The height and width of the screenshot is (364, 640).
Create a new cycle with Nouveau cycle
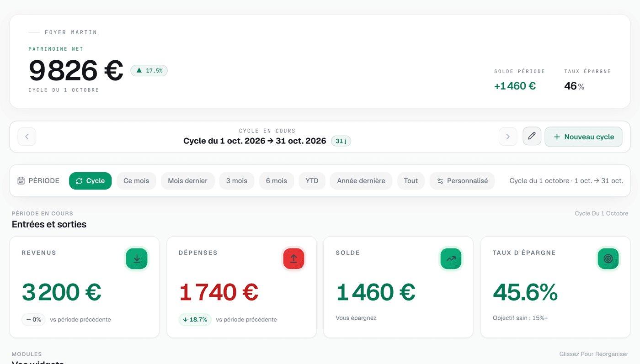pos(583,137)
